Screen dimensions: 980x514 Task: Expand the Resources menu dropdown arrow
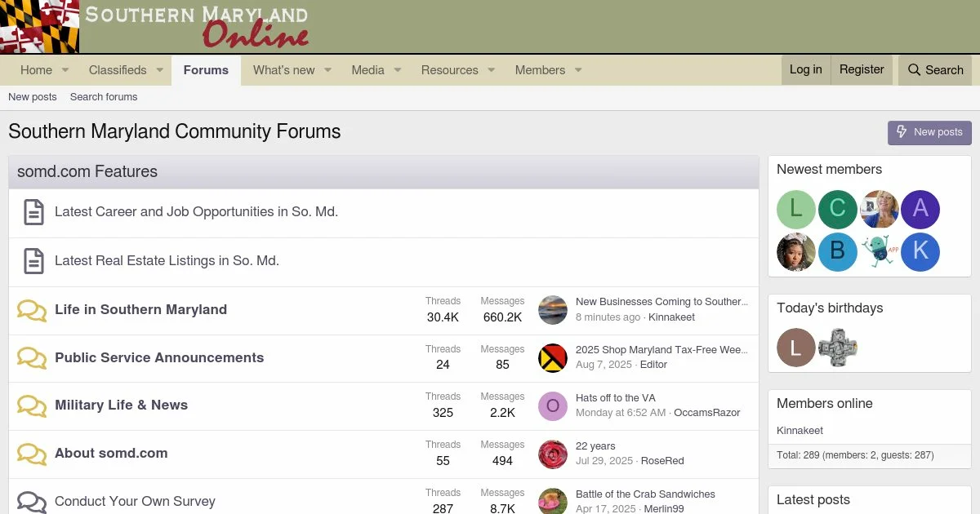coord(492,70)
